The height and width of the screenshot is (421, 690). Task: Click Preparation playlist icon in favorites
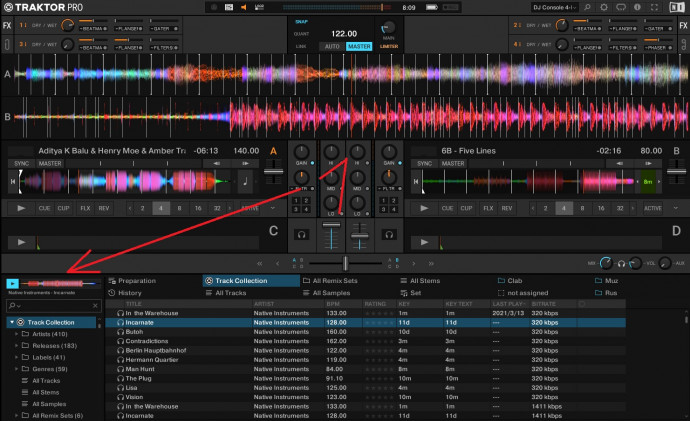click(112, 281)
